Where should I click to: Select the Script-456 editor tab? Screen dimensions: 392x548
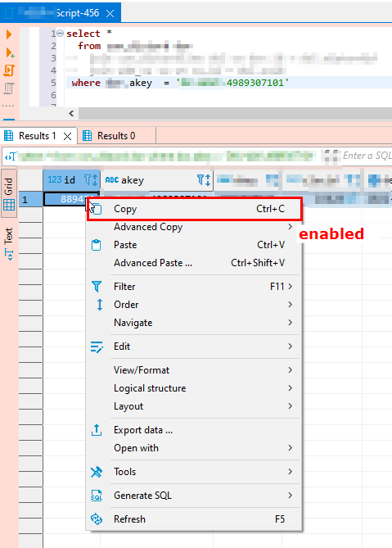click(x=61, y=13)
